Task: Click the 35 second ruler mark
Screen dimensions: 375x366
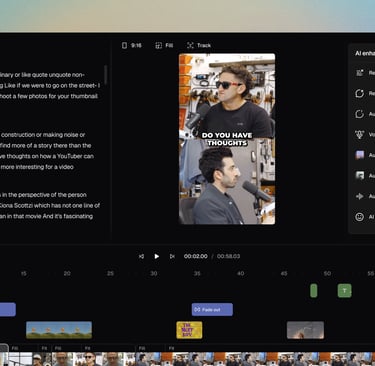Action: point(197,273)
